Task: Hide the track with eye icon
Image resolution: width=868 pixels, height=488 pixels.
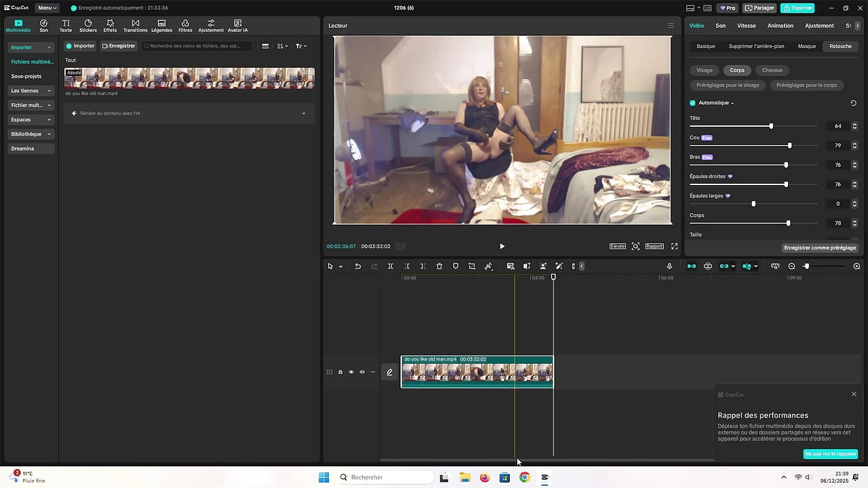Action: [351, 372]
